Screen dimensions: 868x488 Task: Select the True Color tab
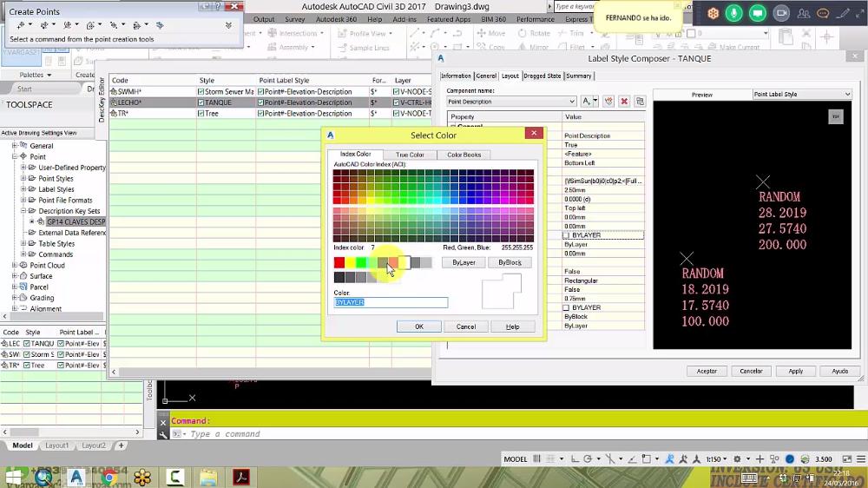pyautogui.click(x=410, y=155)
